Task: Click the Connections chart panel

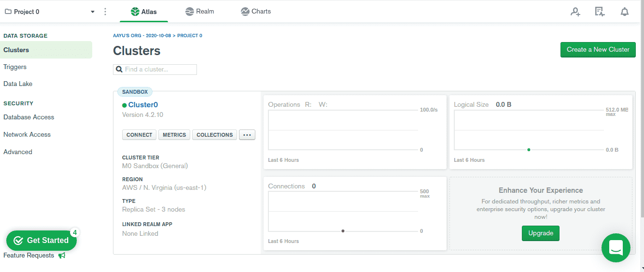Action: click(x=355, y=214)
